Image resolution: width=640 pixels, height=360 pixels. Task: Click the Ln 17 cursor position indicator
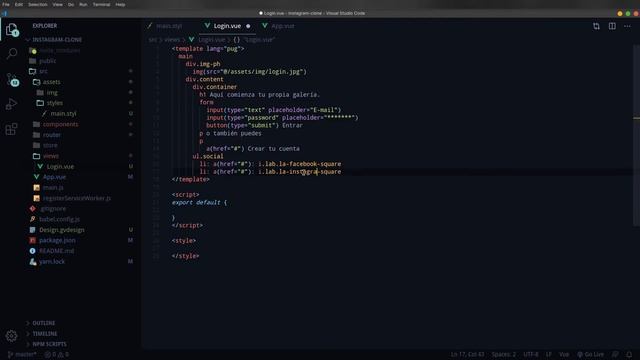click(x=467, y=354)
